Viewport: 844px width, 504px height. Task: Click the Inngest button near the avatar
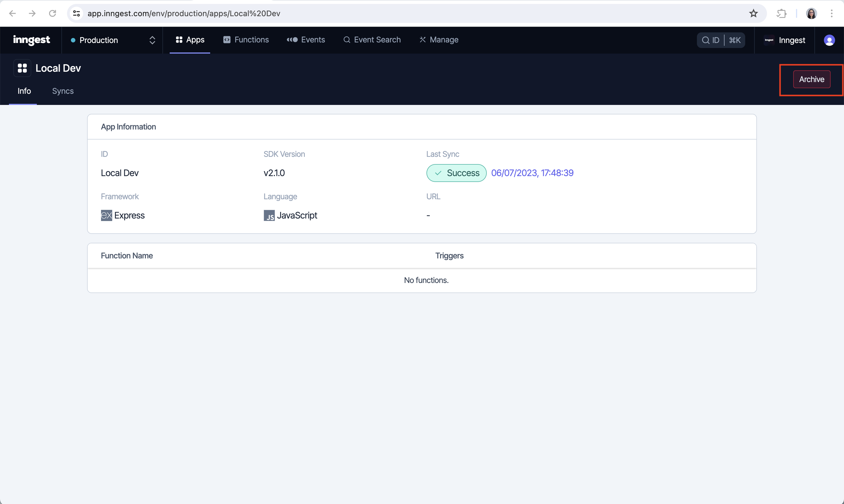[x=785, y=40]
